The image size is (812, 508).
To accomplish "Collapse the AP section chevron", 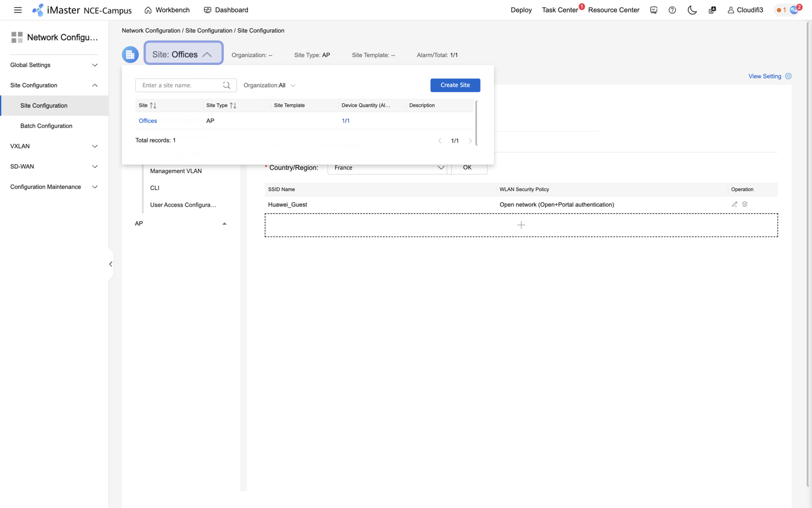I will 224,223.
